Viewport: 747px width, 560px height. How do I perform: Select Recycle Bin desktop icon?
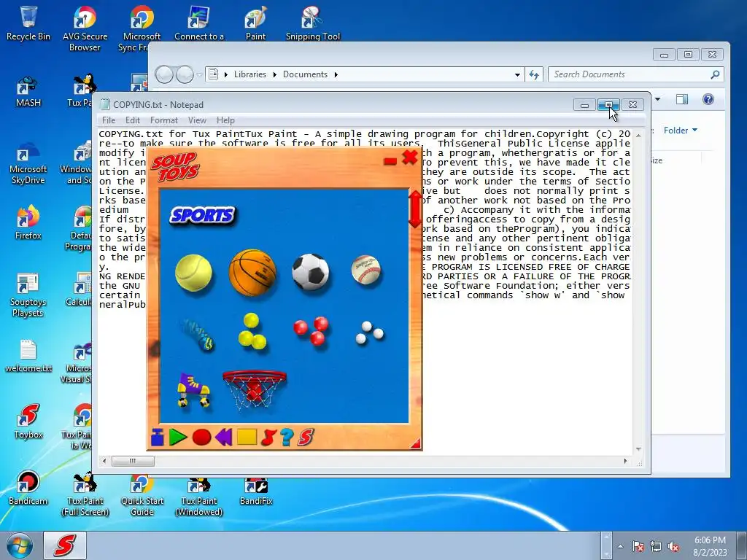coord(28,23)
